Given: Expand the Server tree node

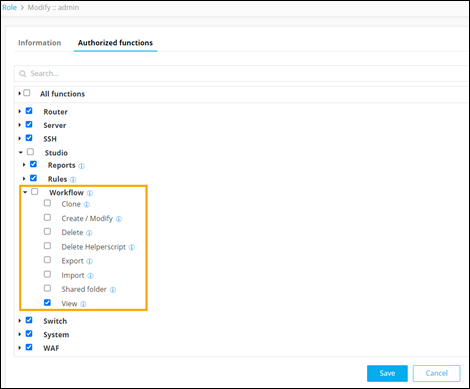Looking at the screenshot, I should (x=20, y=125).
